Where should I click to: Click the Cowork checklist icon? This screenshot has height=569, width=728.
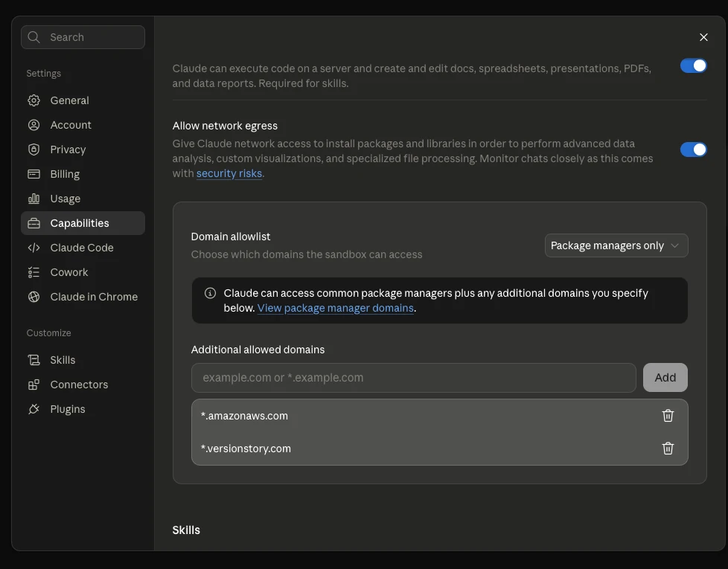pyautogui.click(x=34, y=272)
